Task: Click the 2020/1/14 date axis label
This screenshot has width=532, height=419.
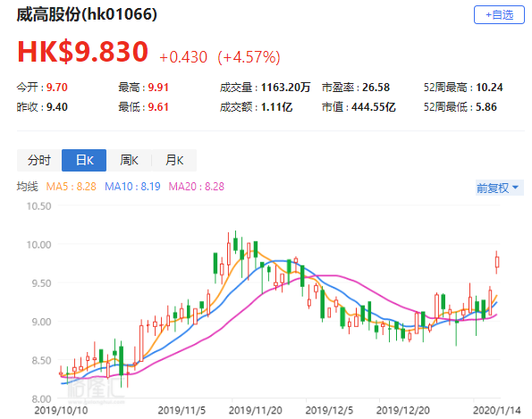Action: [x=497, y=411]
